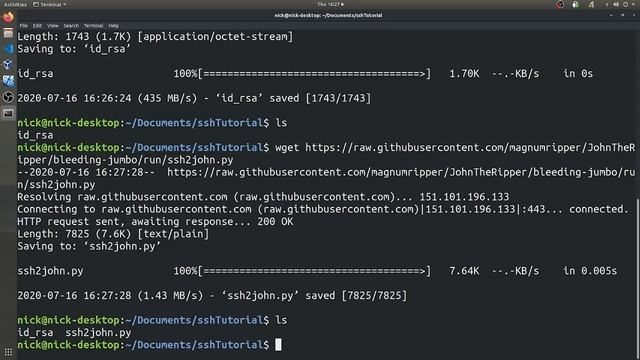Viewport: 640px width, 360px height.
Task: Open the volume icon in system tray
Action: click(616, 4)
